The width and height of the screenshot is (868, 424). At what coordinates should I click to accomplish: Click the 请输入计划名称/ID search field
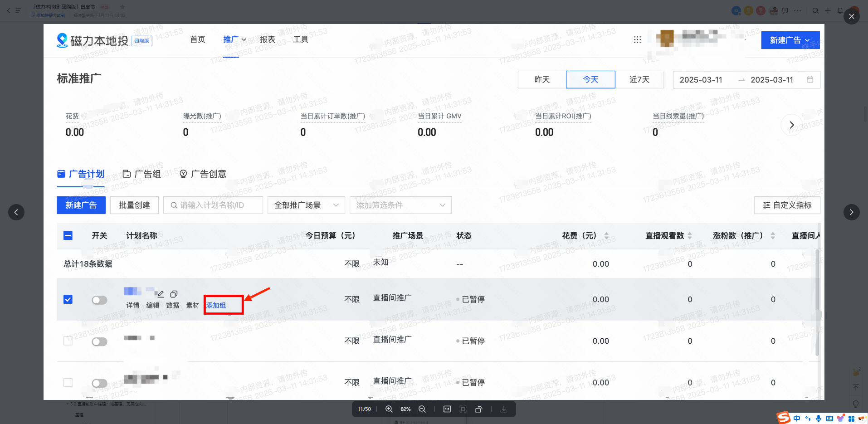click(213, 205)
